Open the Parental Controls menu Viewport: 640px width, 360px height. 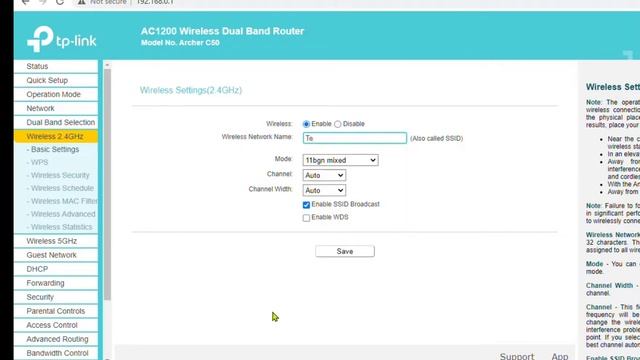pyautogui.click(x=56, y=311)
